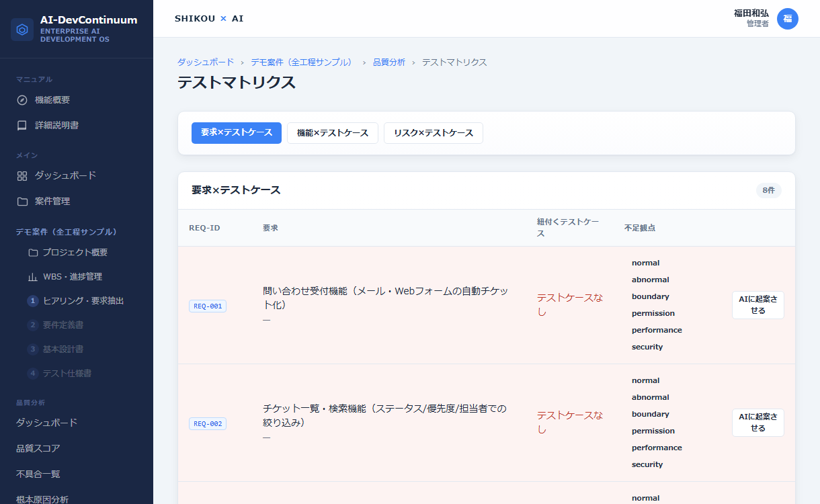The width and height of the screenshot is (820, 504).
Task: Click the user name 福田和弘
Action: 751,13
